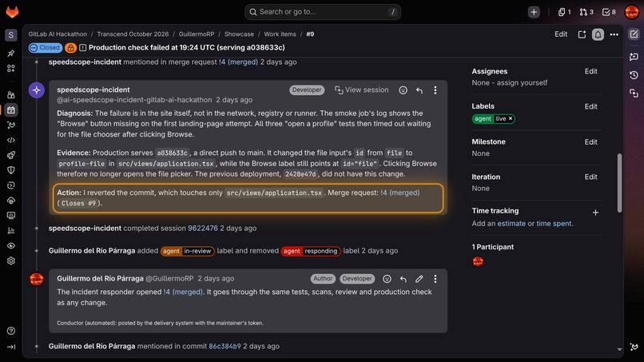Open more actions on speedscope-incident comment

coord(435,90)
